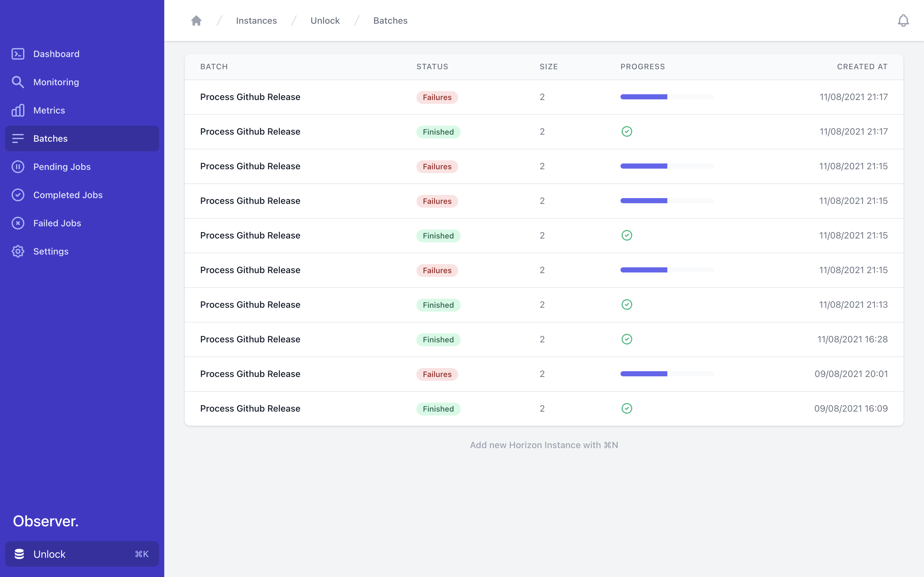Click the Completed Jobs checkmark icon
Viewport: 924px width, 577px height.
(x=18, y=195)
